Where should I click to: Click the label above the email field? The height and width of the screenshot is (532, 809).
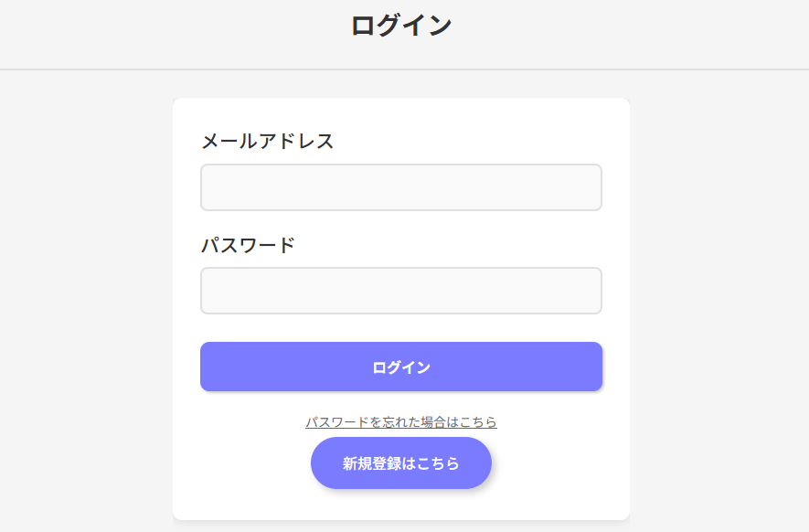coord(268,142)
